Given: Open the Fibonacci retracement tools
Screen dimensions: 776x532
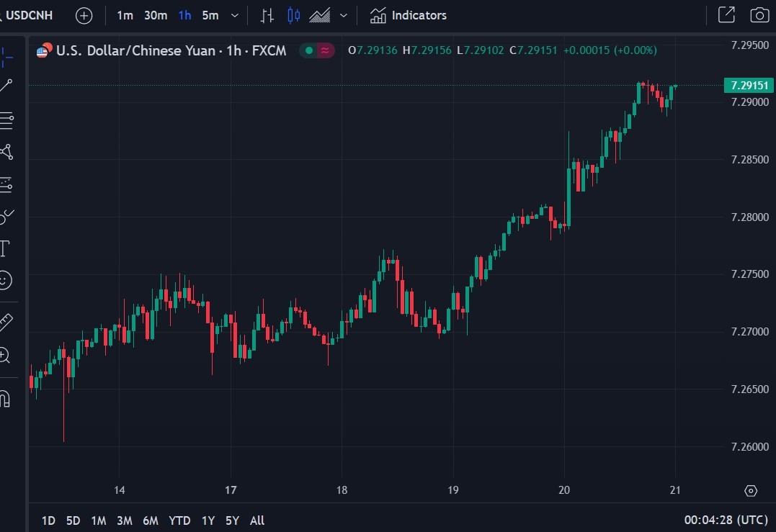Looking at the screenshot, I should click(x=6, y=120).
